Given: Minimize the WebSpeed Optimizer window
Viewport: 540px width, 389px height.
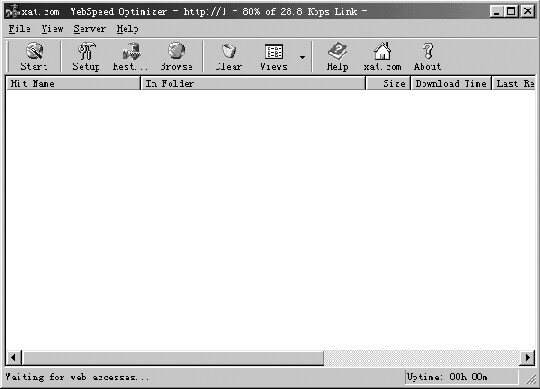Looking at the screenshot, I should click(497, 12).
